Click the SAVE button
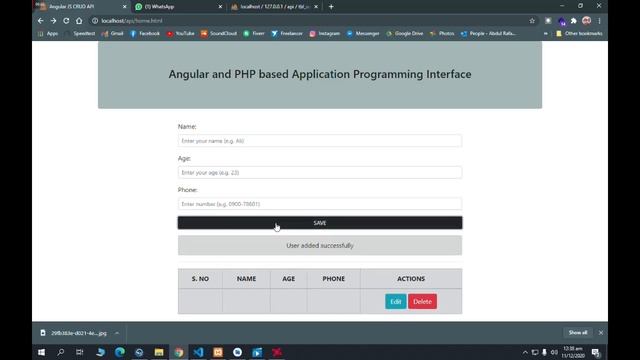 (x=320, y=223)
